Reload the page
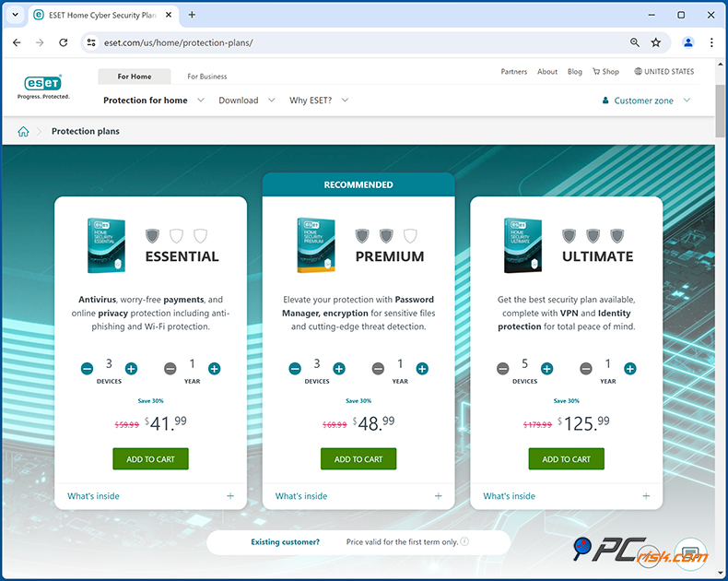 64,42
